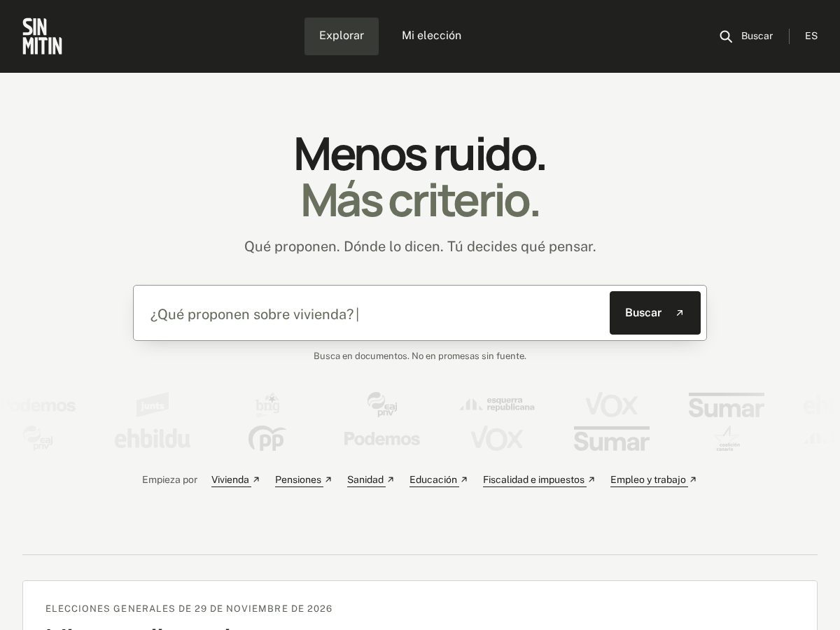Select Podemos logo between pp and VOX

[x=382, y=439]
